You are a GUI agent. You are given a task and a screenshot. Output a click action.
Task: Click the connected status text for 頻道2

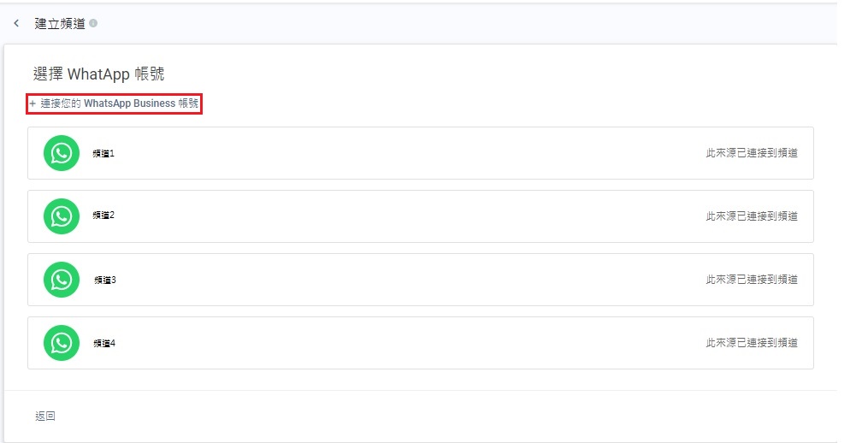coord(752,216)
